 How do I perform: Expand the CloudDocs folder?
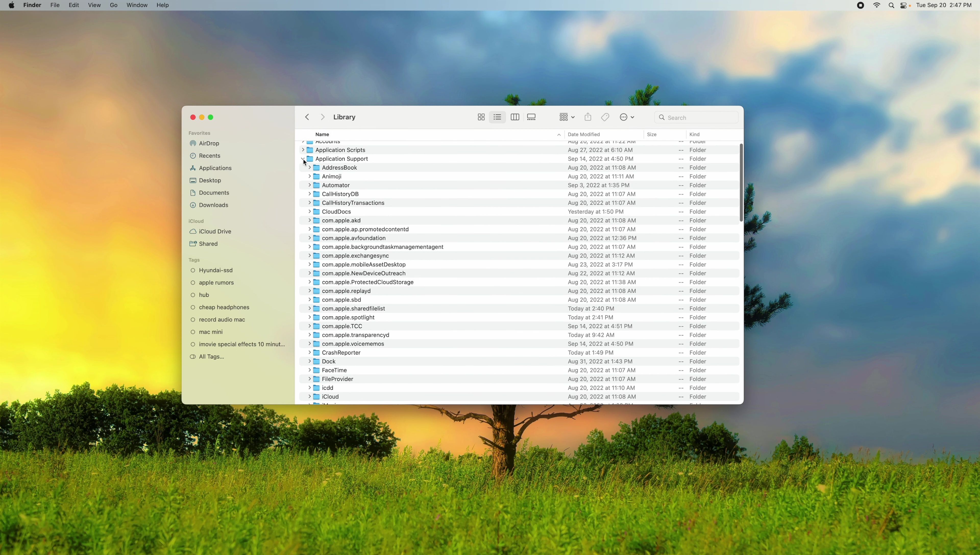(x=309, y=211)
